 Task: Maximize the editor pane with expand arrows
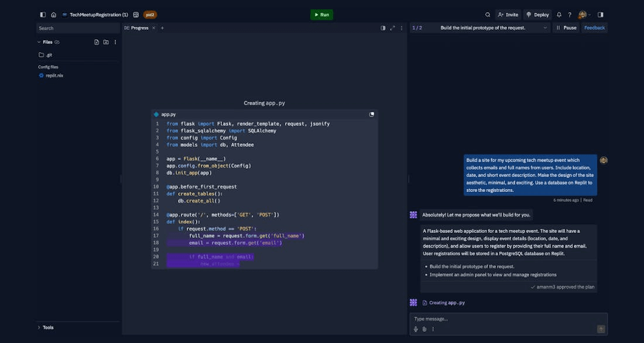pos(392,28)
